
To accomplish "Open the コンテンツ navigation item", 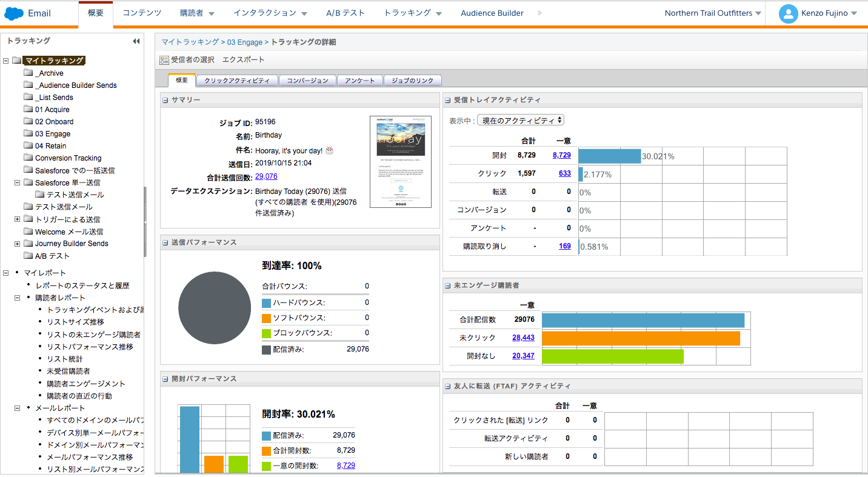I will click(142, 13).
